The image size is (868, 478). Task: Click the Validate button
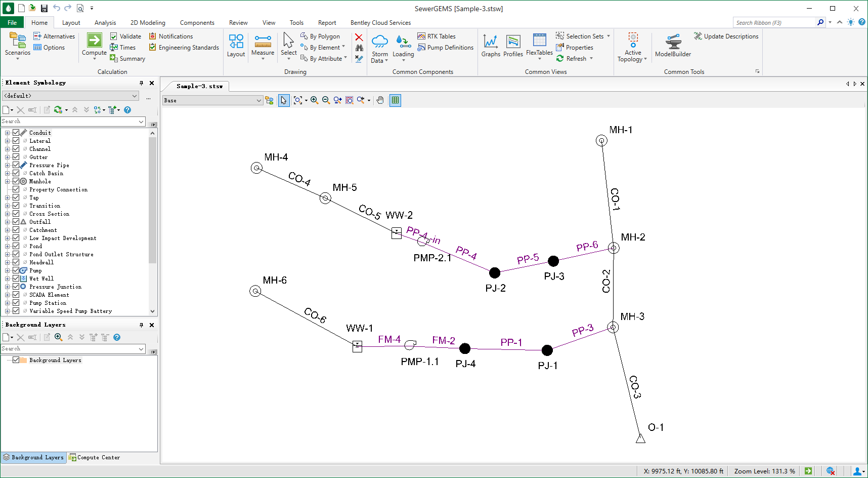point(125,36)
